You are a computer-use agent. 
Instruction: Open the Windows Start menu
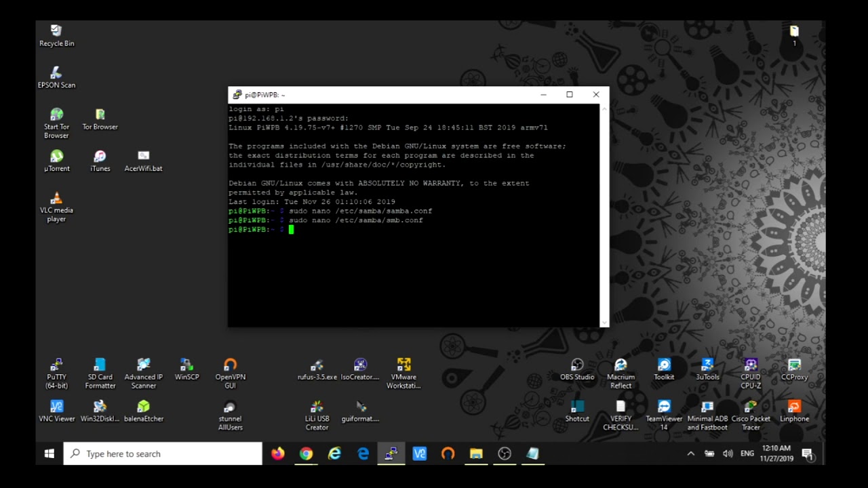click(50, 453)
